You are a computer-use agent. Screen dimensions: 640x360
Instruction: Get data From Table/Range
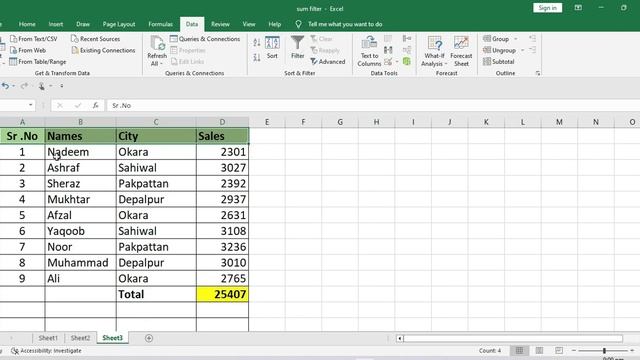coord(38,62)
